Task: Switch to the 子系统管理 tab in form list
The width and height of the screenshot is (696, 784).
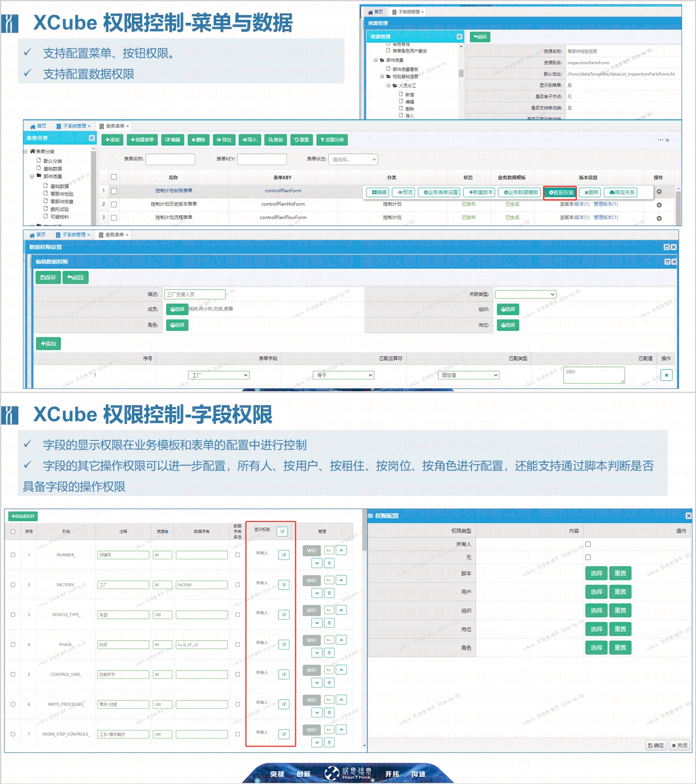Action: 73,126
